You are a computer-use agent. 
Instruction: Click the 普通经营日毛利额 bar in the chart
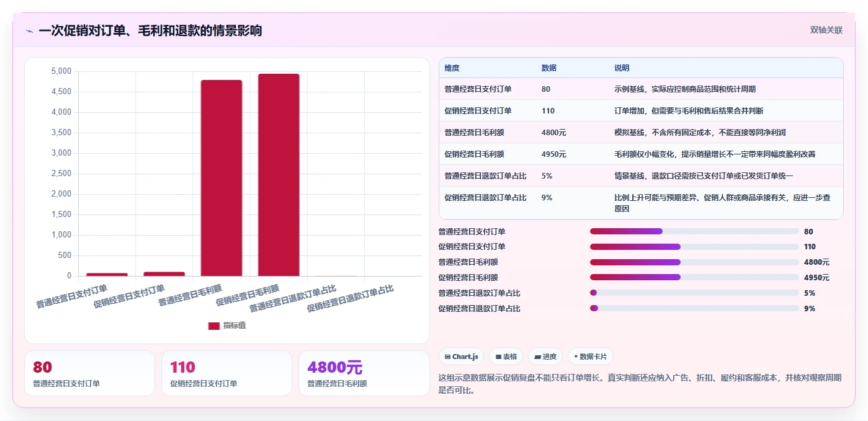(x=221, y=178)
